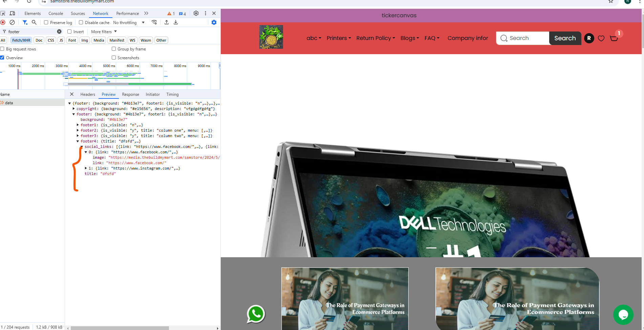Screen dimensions: 644x330
Task: Click the user profile R avatar
Action: [589, 38]
